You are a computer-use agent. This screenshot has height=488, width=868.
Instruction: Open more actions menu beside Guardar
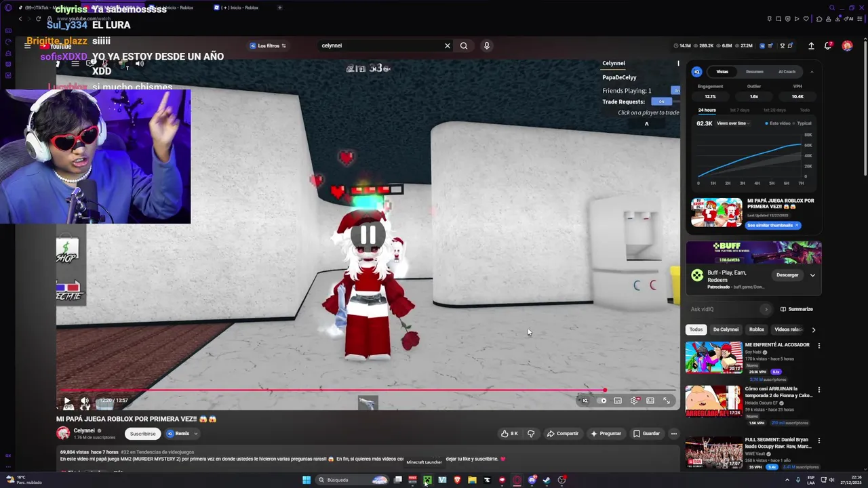tap(673, 434)
